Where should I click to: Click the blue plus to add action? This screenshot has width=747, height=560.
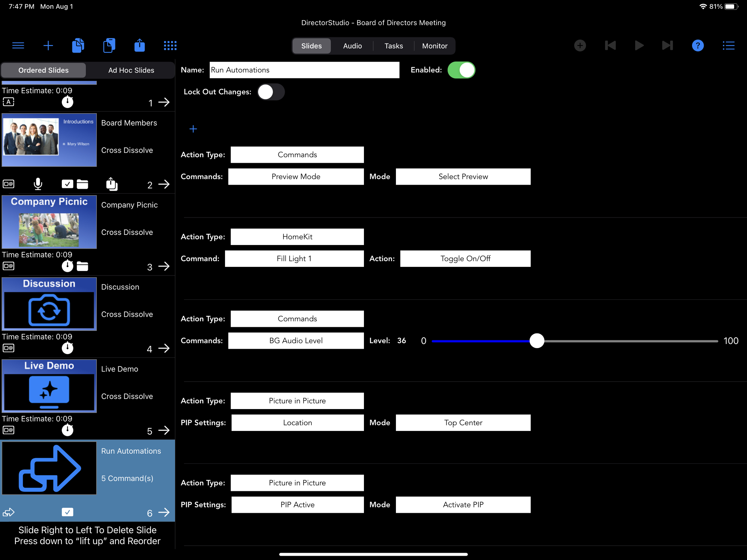(193, 129)
